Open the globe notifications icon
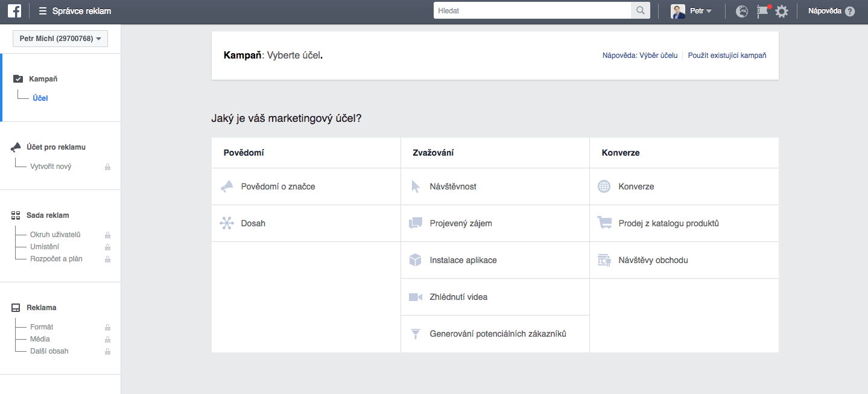Image resolution: width=868 pixels, height=394 pixels. (x=742, y=11)
